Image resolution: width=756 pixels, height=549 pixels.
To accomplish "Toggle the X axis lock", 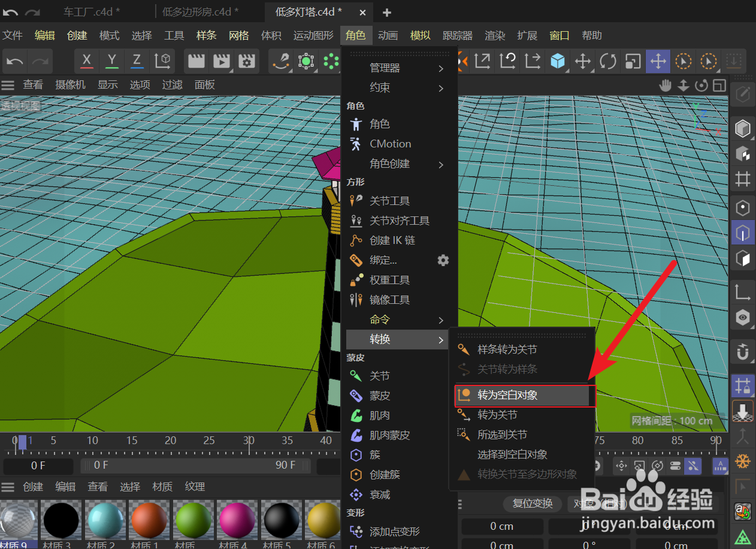I will tap(87, 61).
